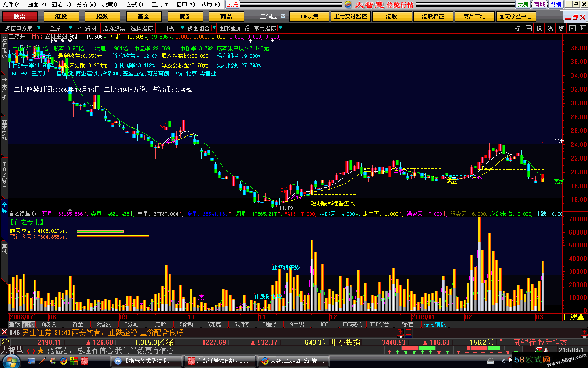Click the 标 toolbar icon at top right

click(x=518, y=28)
